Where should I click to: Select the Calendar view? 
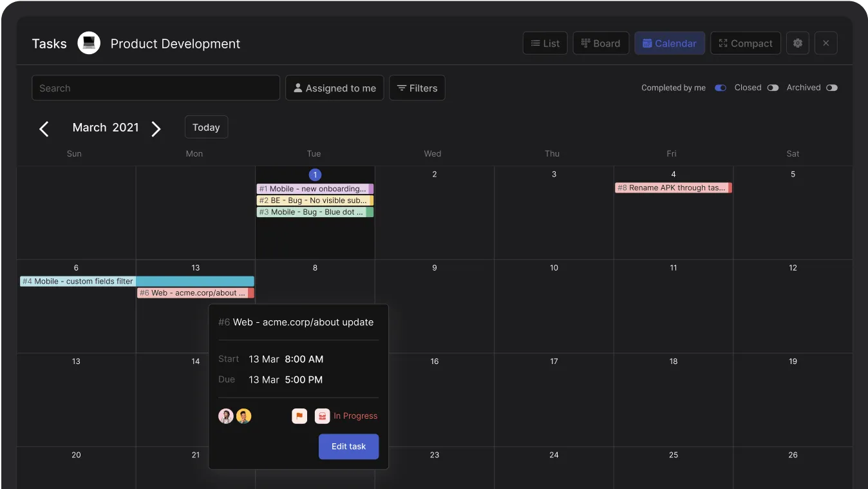(x=669, y=43)
